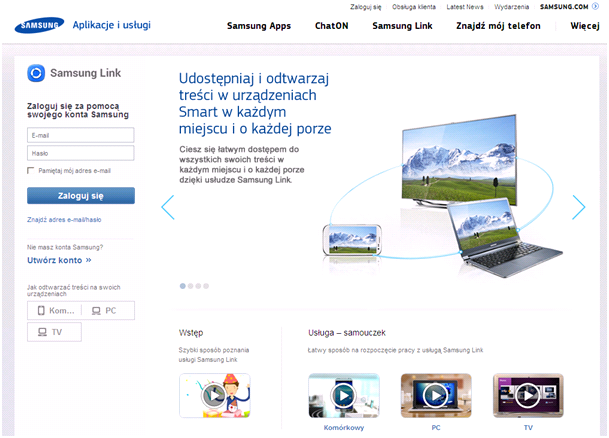Click the Wstęp section heading
Viewport: 609px width, 438px height.
point(191,333)
